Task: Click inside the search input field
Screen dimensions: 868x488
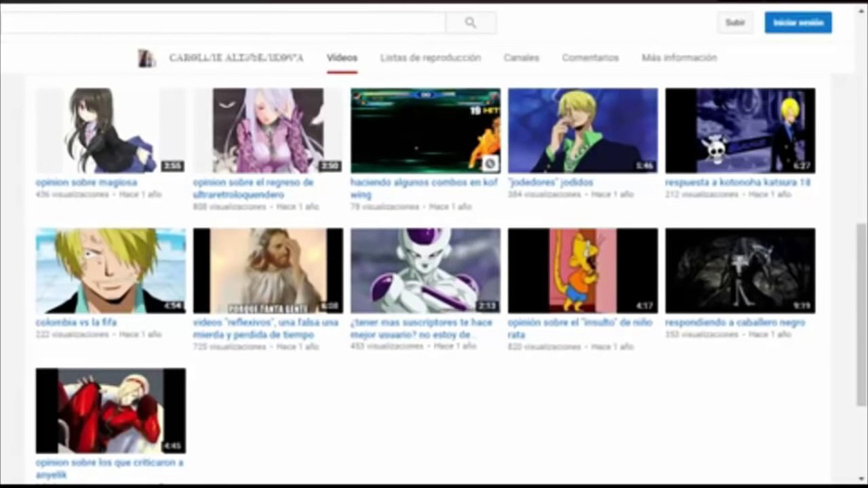Action: (222, 22)
